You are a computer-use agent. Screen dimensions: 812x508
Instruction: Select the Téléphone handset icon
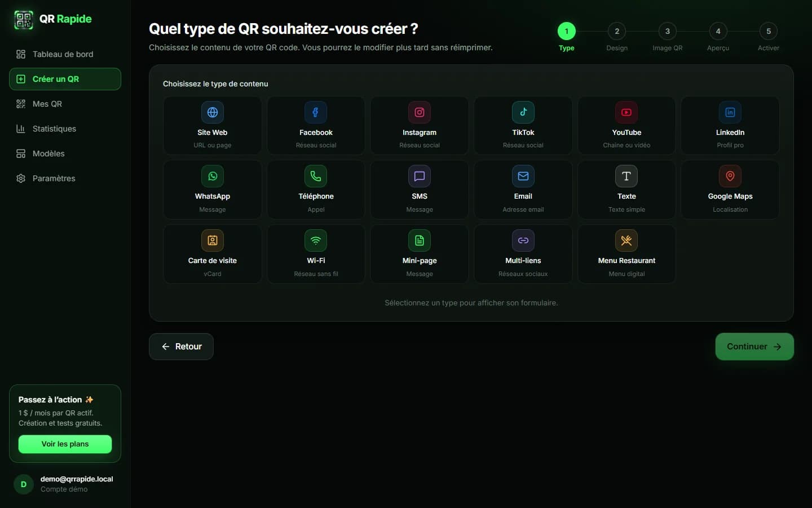(316, 176)
